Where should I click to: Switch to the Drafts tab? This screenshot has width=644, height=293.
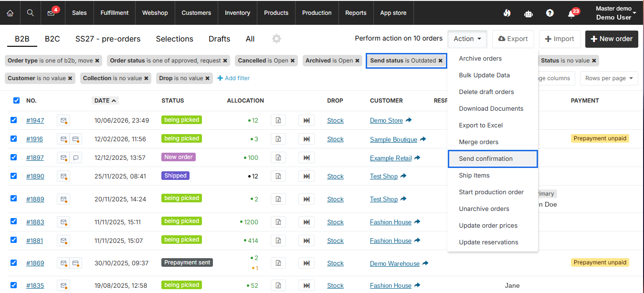click(220, 39)
